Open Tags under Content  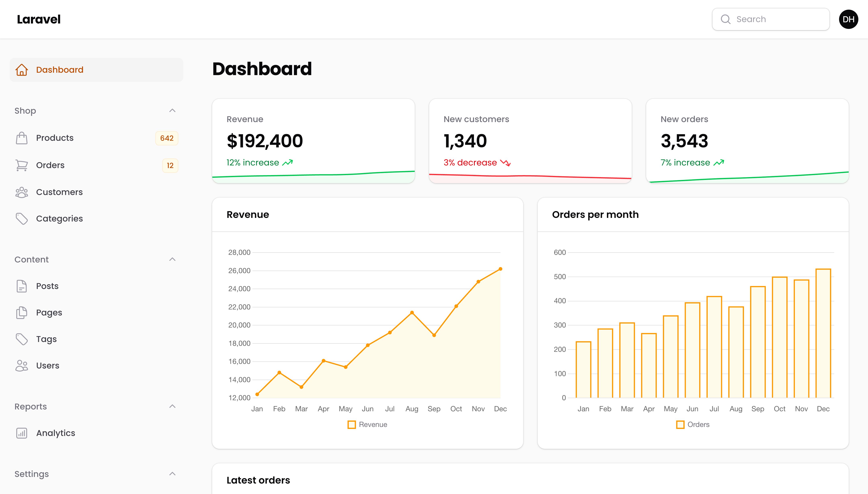click(96, 339)
